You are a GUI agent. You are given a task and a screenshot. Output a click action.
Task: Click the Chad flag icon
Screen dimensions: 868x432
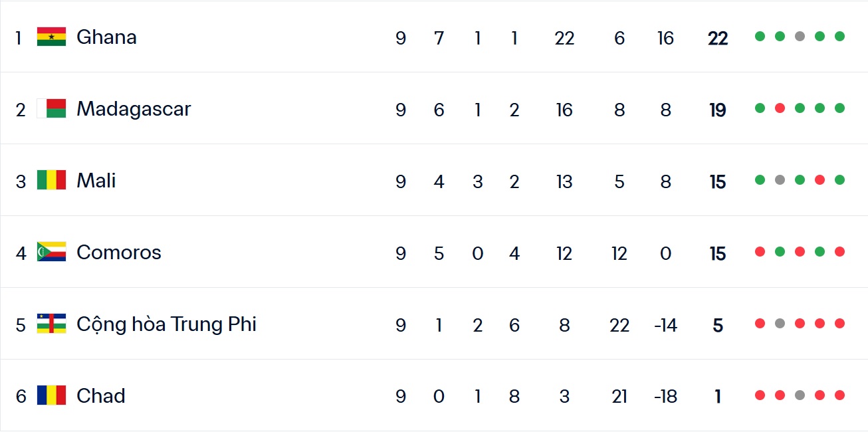point(51,395)
